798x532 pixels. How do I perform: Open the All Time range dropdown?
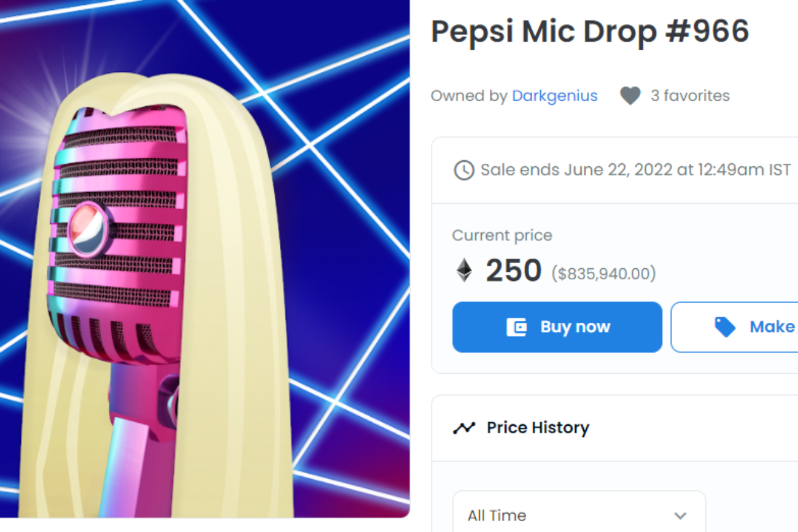click(x=578, y=514)
